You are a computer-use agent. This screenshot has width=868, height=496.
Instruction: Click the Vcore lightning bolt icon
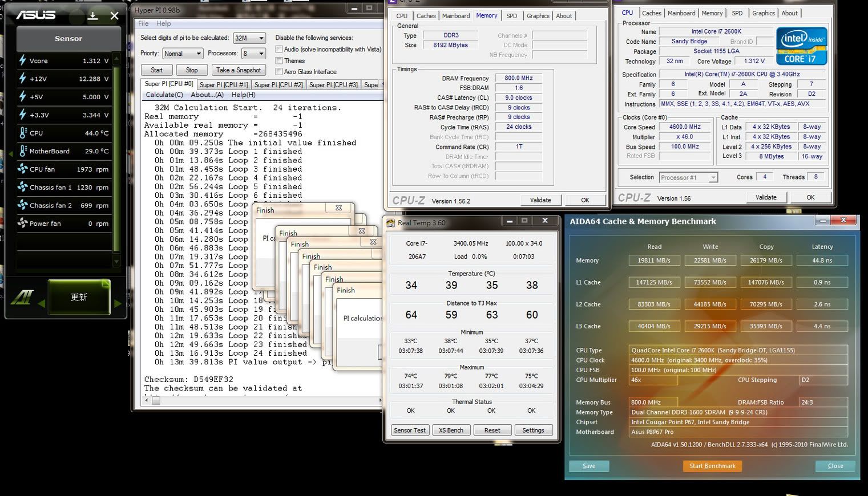23,60
